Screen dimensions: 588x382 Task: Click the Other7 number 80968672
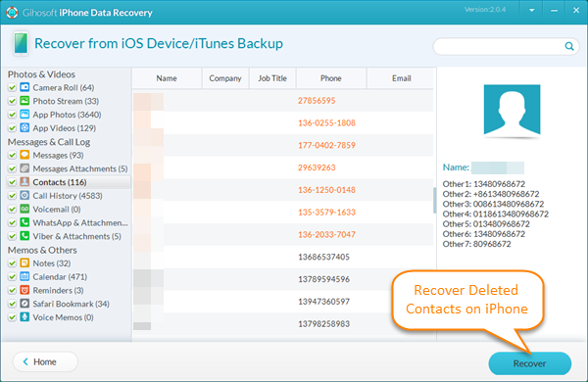pos(492,244)
